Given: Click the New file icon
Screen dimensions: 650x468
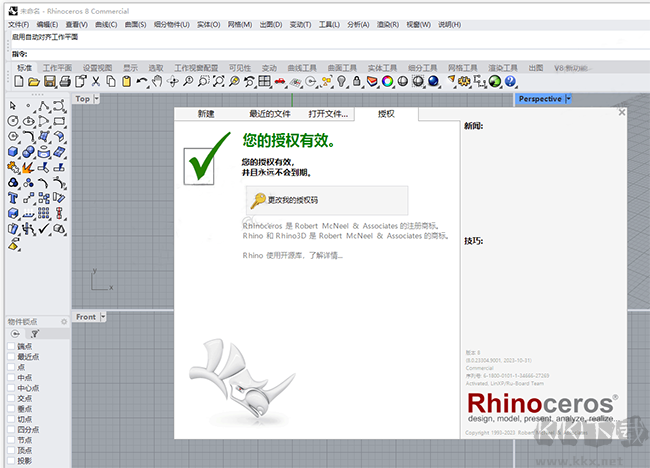Looking at the screenshot, I should [18, 81].
